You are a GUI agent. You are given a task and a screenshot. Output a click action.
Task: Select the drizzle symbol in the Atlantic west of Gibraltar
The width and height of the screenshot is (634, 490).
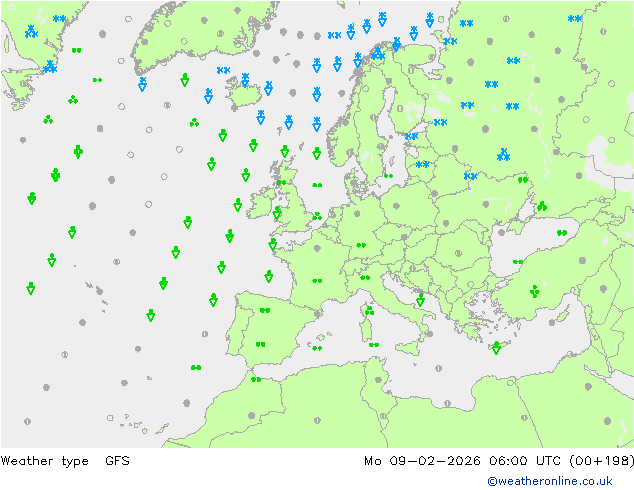196,367
